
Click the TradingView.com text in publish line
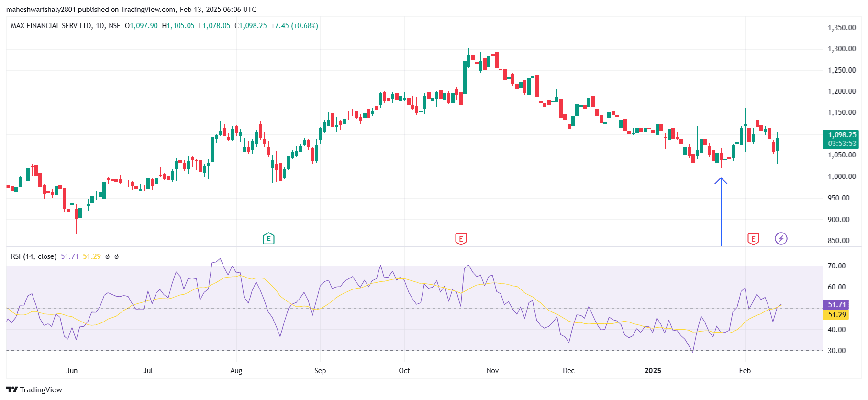[148, 10]
